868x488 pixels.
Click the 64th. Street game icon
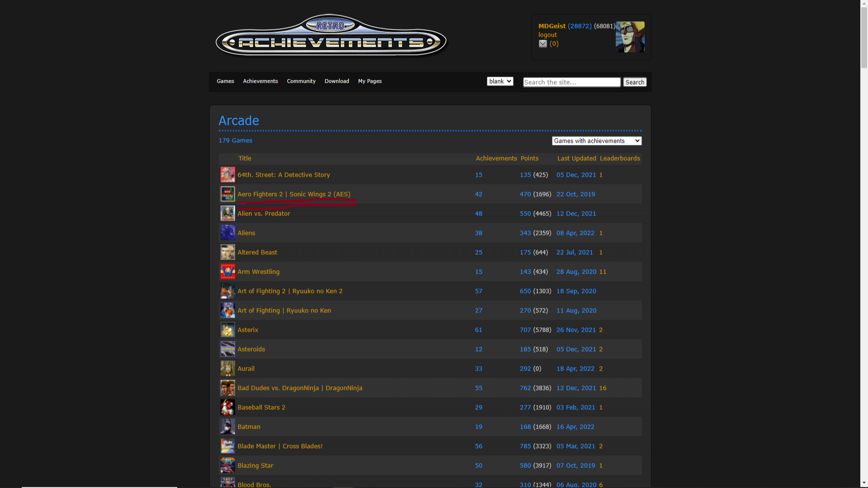click(227, 175)
